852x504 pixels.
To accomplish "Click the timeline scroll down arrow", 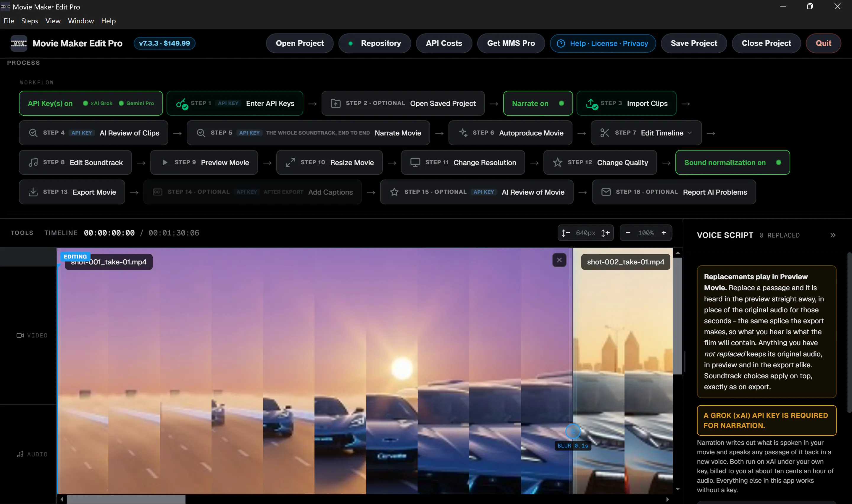I will [677, 489].
